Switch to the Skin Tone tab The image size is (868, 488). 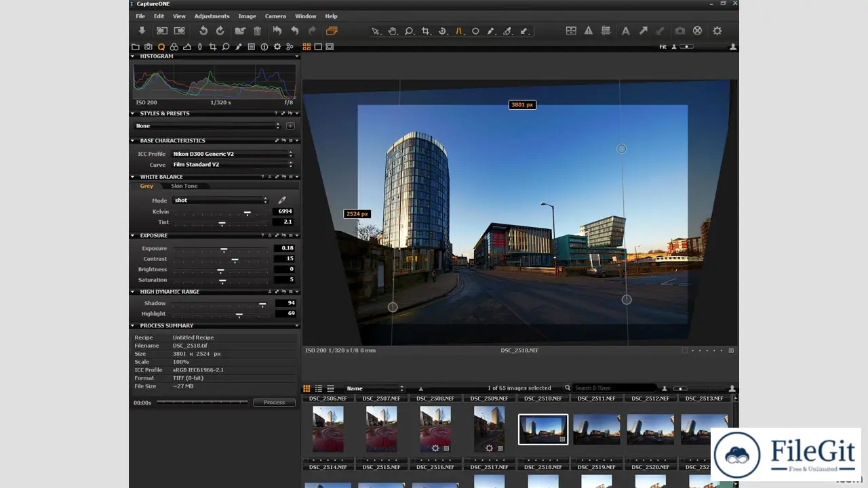point(184,186)
